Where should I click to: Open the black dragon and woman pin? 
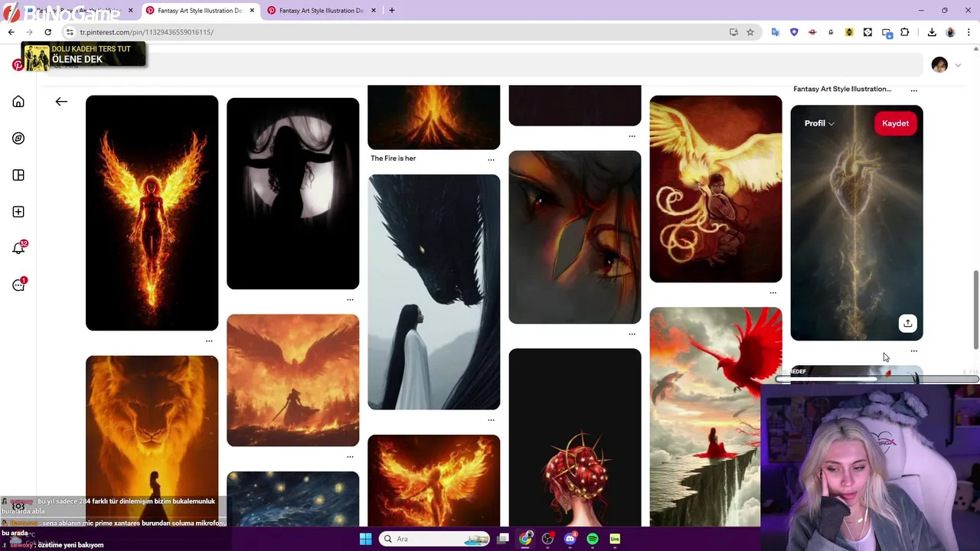click(433, 292)
